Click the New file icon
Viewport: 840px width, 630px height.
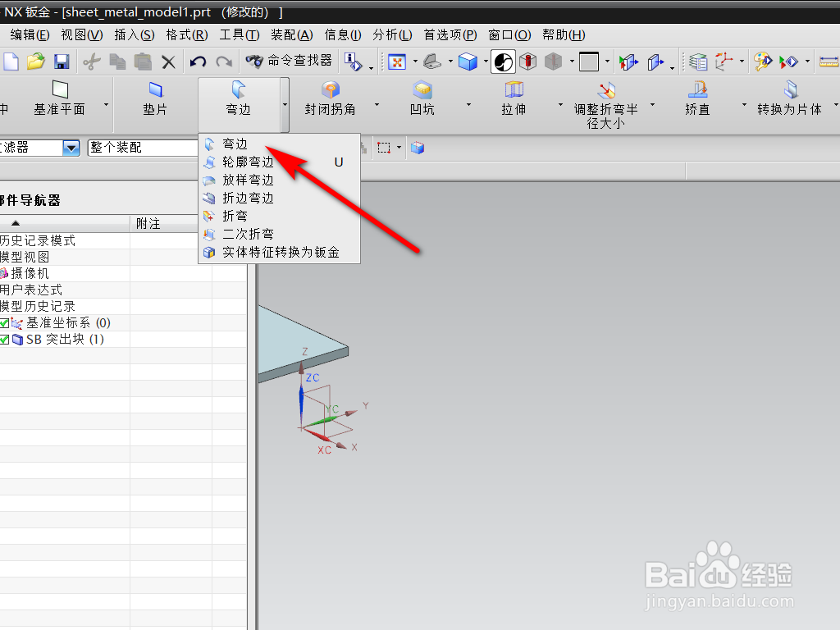(11, 62)
